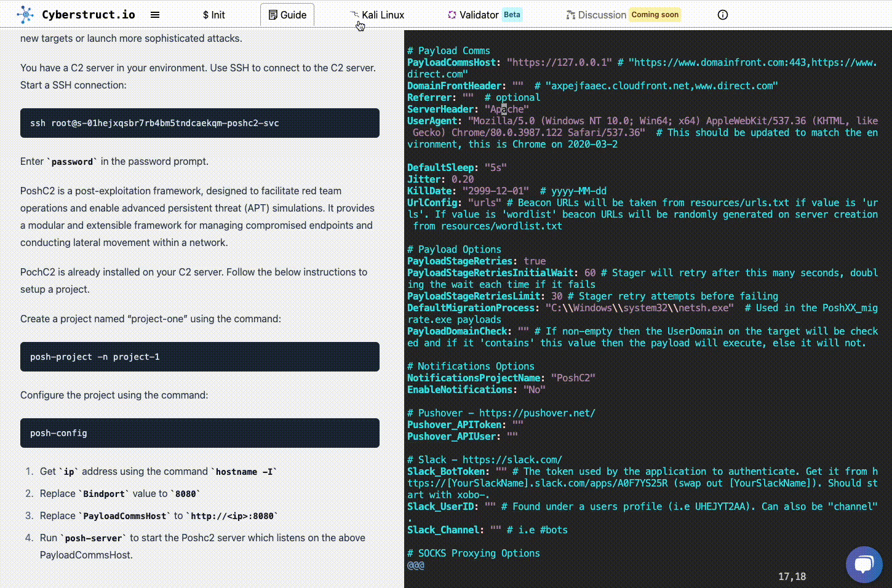This screenshot has height=588, width=892.
Task: Click the Kali Linux dragon icon
Action: pyautogui.click(x=354, y=14)
